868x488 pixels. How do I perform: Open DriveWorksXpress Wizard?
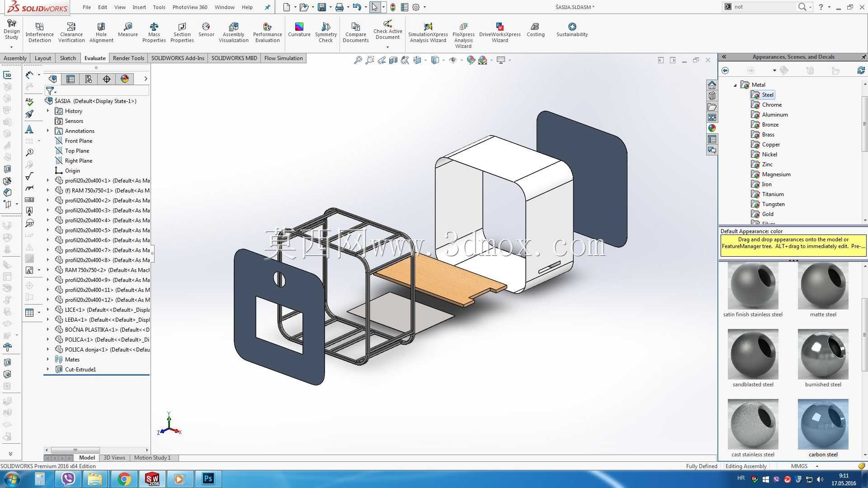pyautogui.click(x=500, y=32)
